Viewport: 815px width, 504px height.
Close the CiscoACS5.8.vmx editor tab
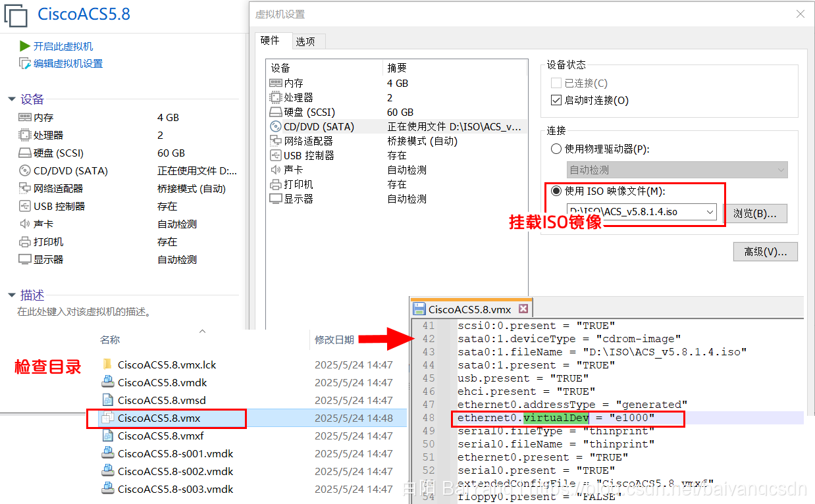[x=523, y=309]
